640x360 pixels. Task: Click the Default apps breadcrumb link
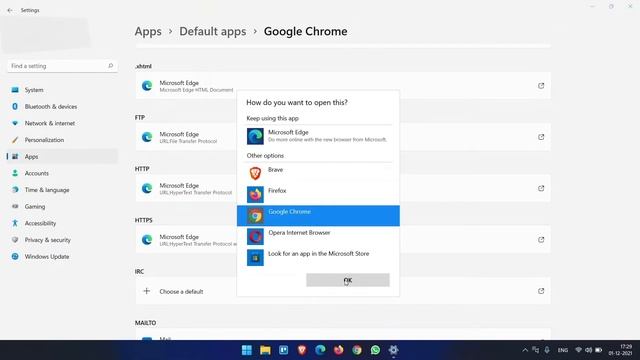(213, 31)
